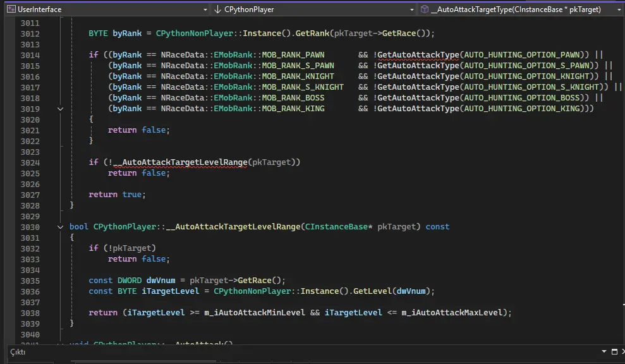Click MOB_RANK_S_KNIGHT on line 3017

[303, 87]
